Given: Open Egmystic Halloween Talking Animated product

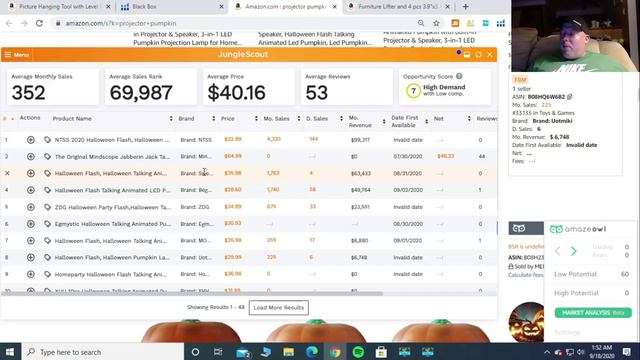Looking at the screenshot, I should pos(113,224).
